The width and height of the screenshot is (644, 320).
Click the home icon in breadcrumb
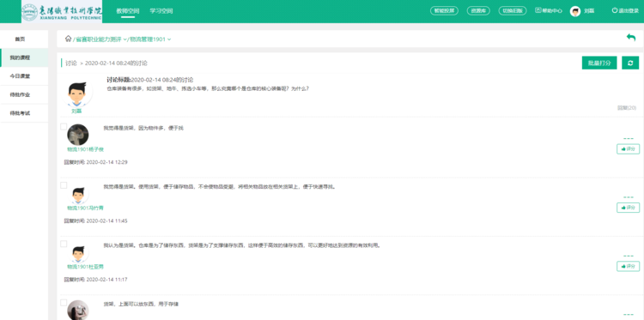coord(68,39)
